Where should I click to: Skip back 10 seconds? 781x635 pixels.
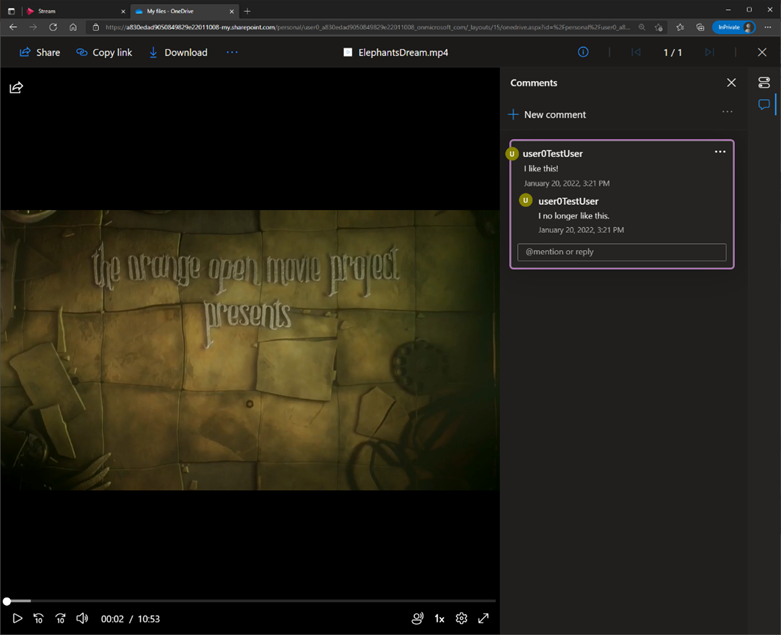coord(38,619)
